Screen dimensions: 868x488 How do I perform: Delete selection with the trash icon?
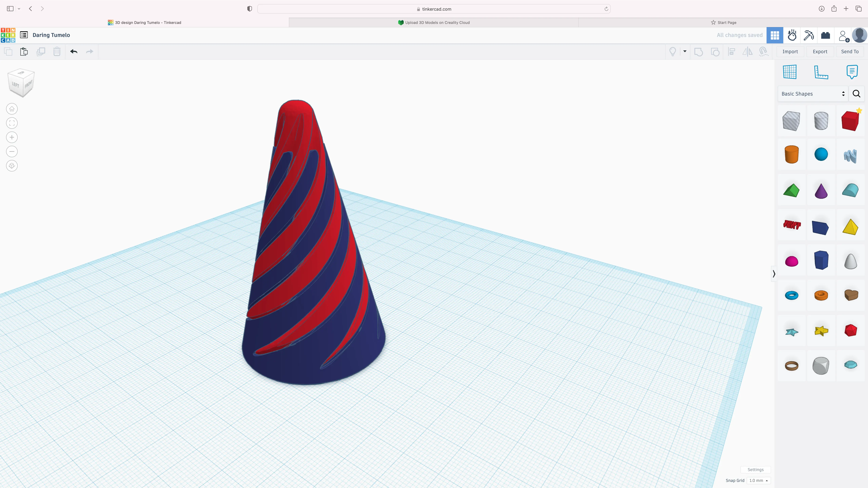click(x=57, y=52)
